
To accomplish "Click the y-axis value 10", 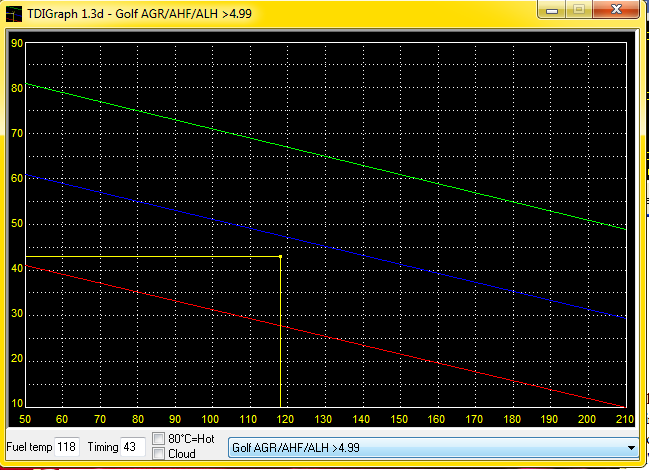I will (x=17, y=403).
